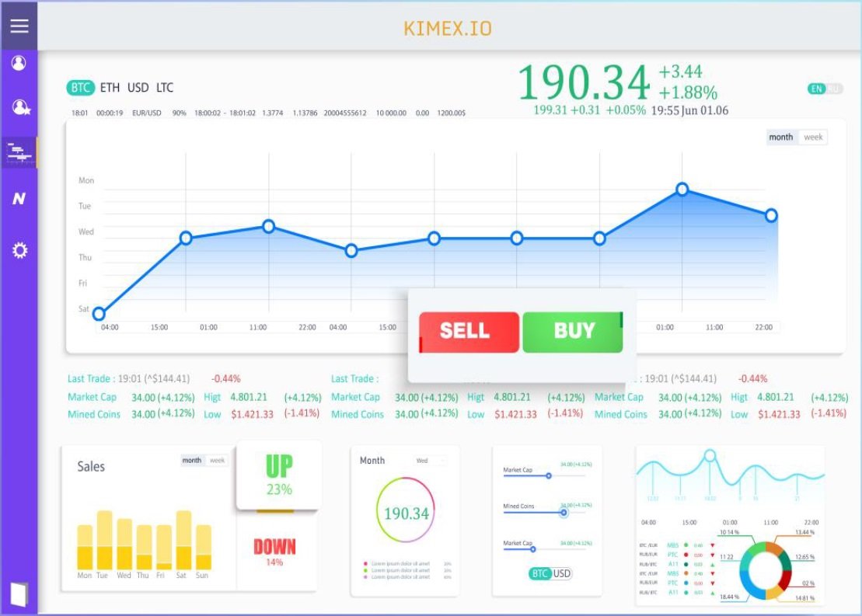Adjust the bottom Market Cap slider
862x616 pixels.
pyautogui.click(x=532, y=549)
